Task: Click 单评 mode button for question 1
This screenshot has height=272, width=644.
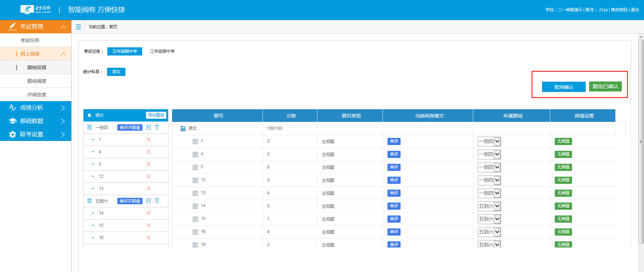Action: pos(394,141)
